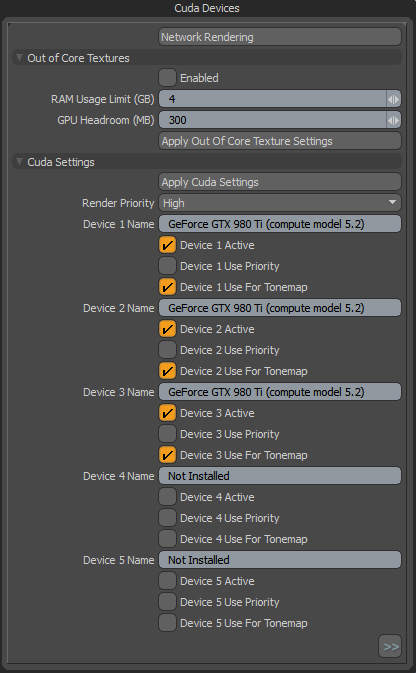The image size is (416, 673).
Task: Click the GPU Headroom slider arrows
Action: coord(394,120)
